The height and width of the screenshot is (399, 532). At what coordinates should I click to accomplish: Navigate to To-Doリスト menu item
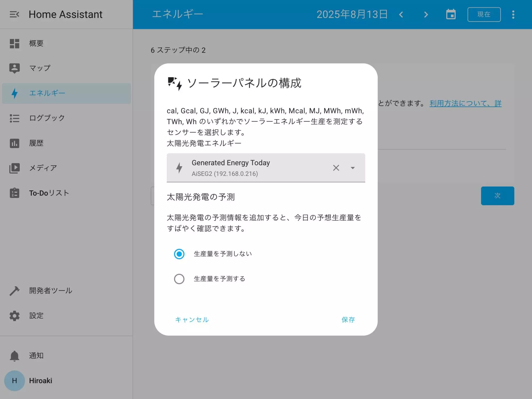66,193
